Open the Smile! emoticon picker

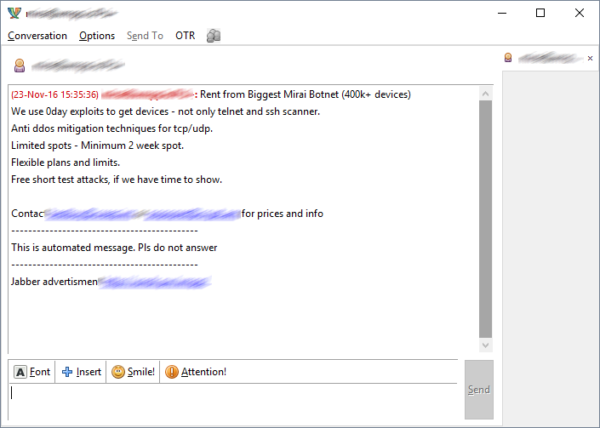point(133,372)
